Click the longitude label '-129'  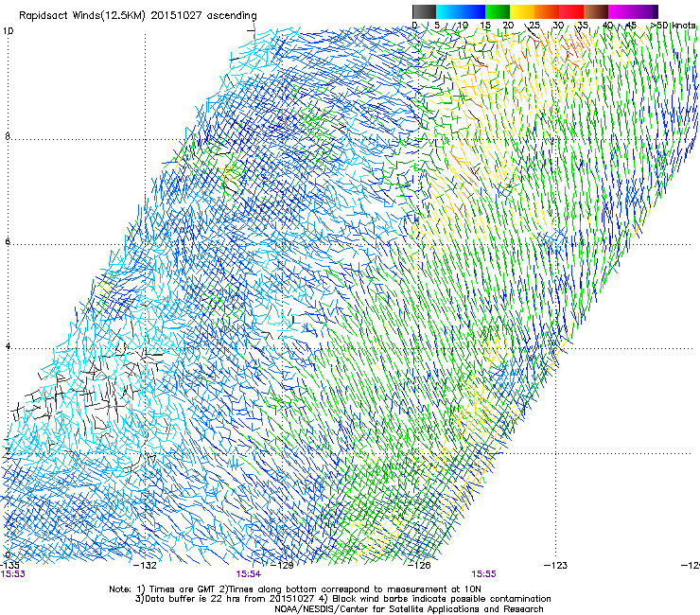(x=283, y=566)
